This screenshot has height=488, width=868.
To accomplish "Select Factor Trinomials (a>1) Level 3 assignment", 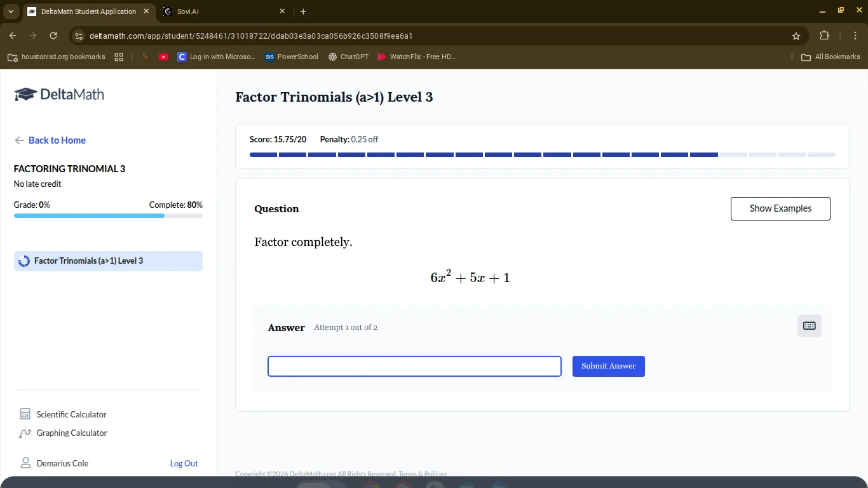I will tap(108, 261).
